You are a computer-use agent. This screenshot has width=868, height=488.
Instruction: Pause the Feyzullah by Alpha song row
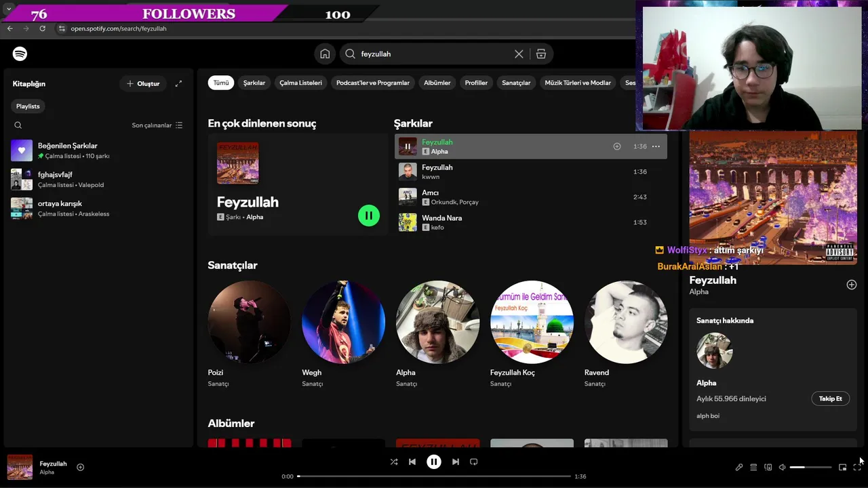coord(408,146)
